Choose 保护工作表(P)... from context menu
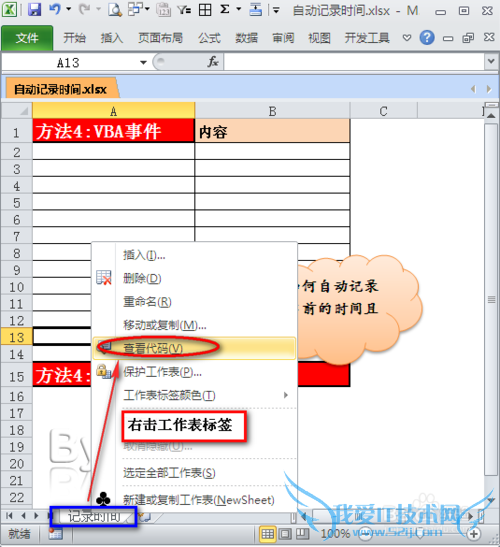 click(194, 372)
